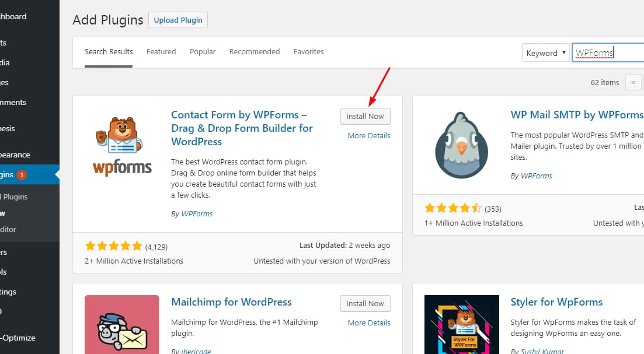Click the wpforms bear logo thumbnail
Viewport: 644px width, 354px height.
pos(121,145)
